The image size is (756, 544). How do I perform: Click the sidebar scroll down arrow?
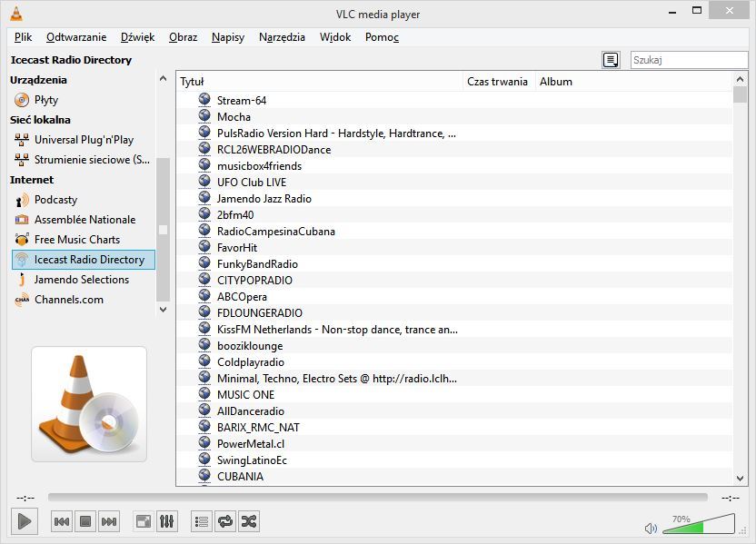[163, 310]
